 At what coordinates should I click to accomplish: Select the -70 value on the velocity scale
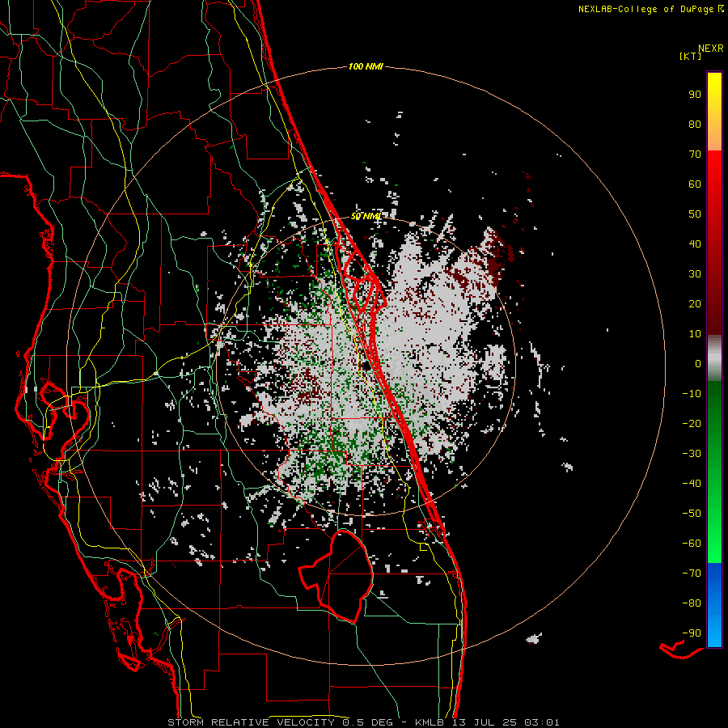coord(692,574)
